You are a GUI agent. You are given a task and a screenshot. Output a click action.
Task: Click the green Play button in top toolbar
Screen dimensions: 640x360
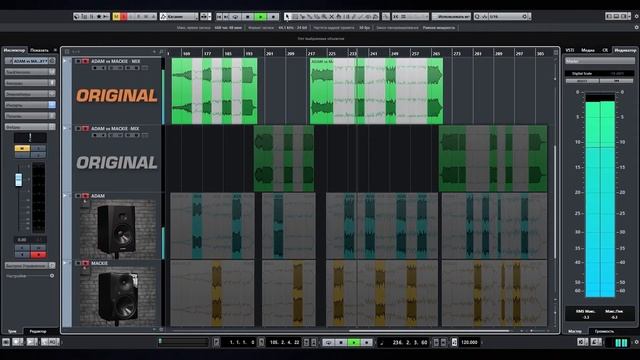click(x=260, y=17)
